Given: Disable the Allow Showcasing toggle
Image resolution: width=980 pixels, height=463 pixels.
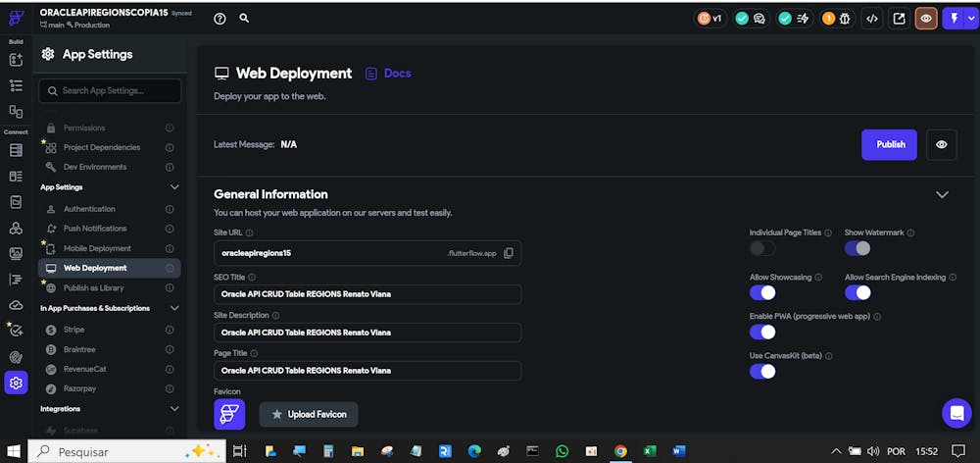Looking at the screenshot, I should pos(762,292).
